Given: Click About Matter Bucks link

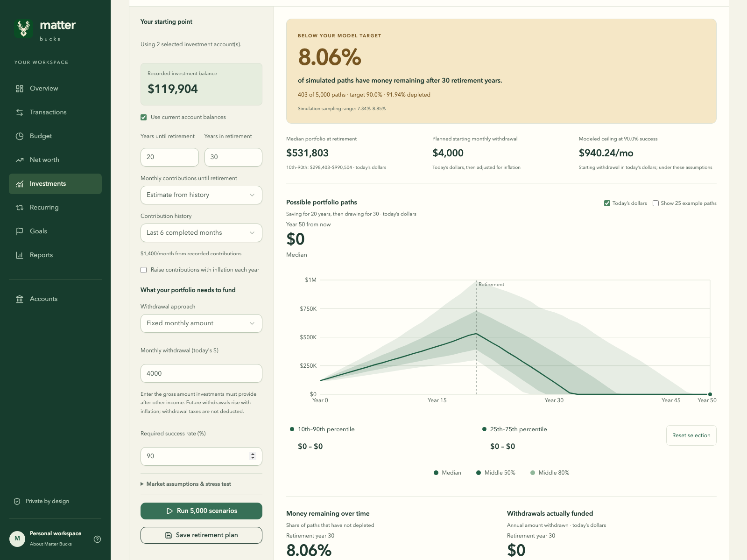Looking at the screenshot, I should click(51, 544).
